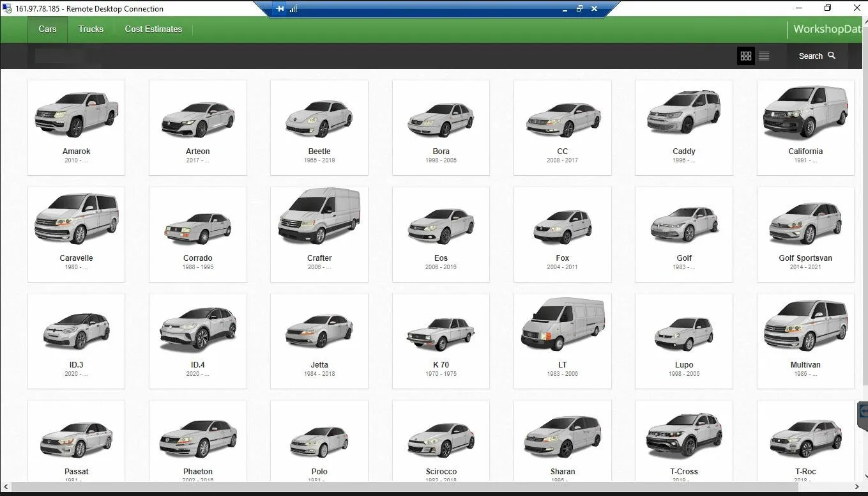Choose the Beetle 1965 - 2019 card

tap(319, 127)
